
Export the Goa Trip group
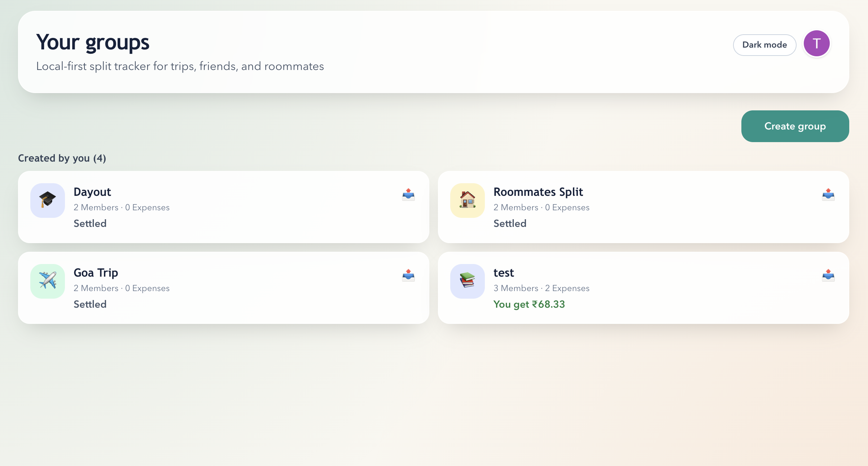(x=408, y=276)
